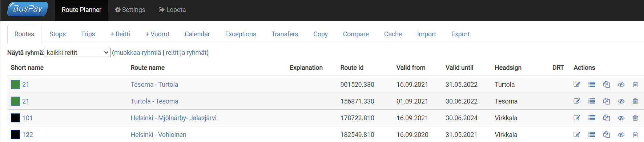Open the Helsinki - Mjölnärby- Jalasjärvi route link
The image size is (644, 142).
coord(173,118)
